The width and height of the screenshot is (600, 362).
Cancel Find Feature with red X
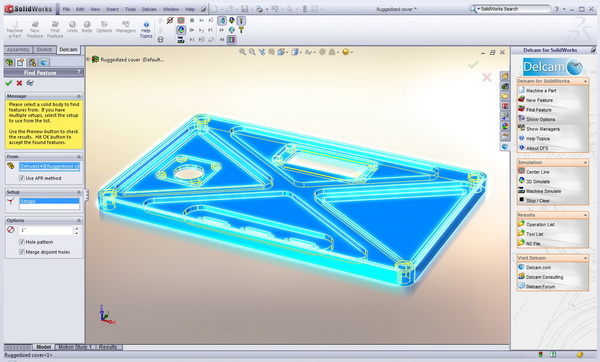tap(19, 83)
